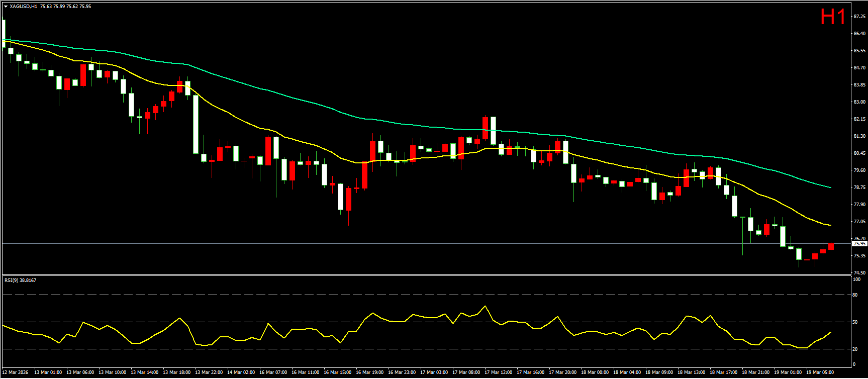This screenshot has height=379, width=868.
Task: Click the RSI 50 level scale label
Action: pos(855,322)
